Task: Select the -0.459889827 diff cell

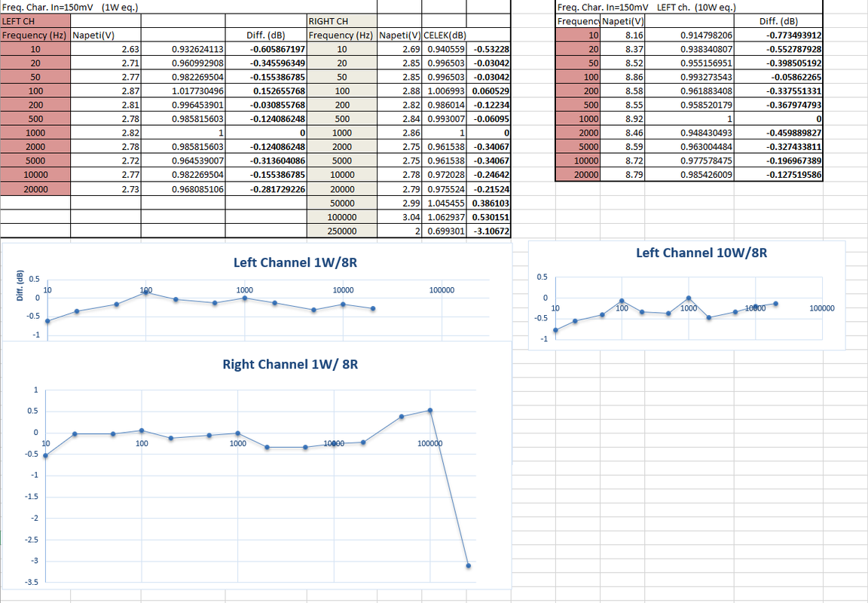Action: point(778,133)
